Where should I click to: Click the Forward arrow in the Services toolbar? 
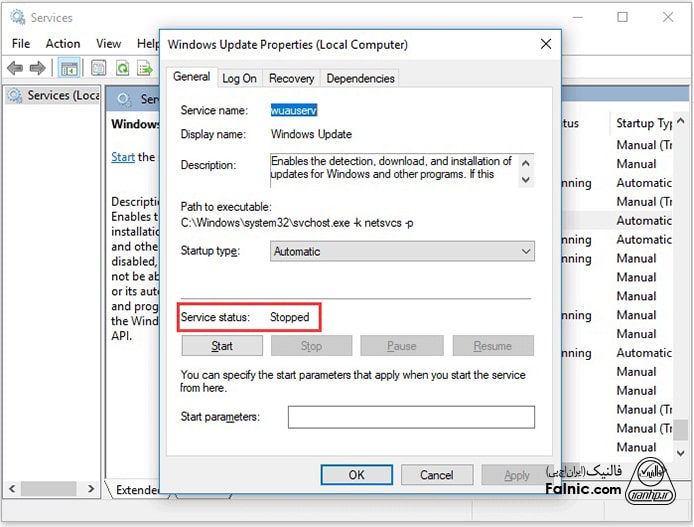pos(38,68)
